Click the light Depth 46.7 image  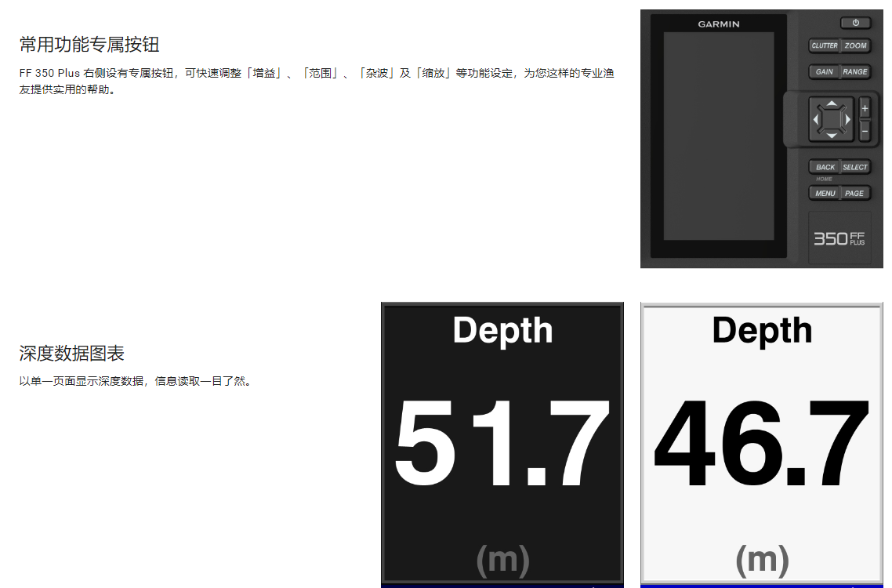pos(762,445)
